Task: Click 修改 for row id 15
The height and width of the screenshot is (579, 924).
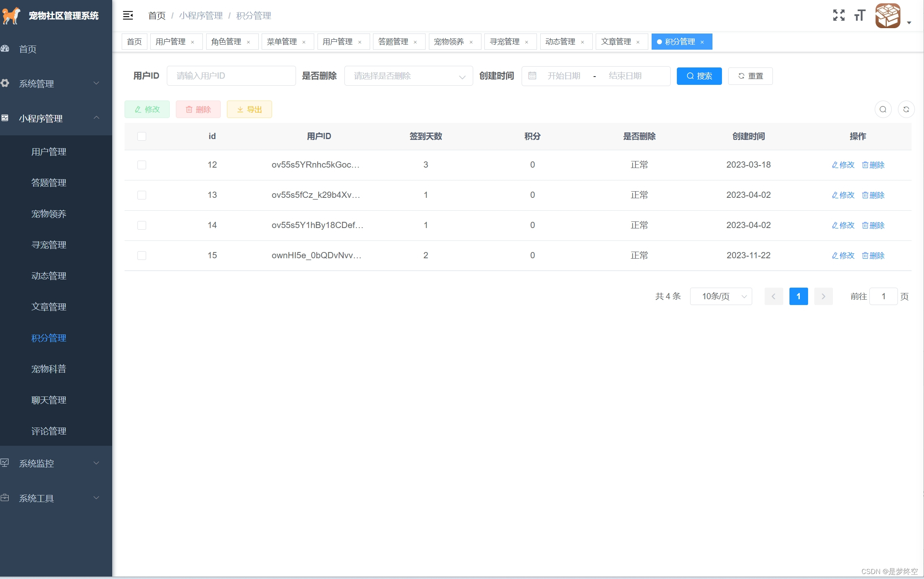Action: 843,255
